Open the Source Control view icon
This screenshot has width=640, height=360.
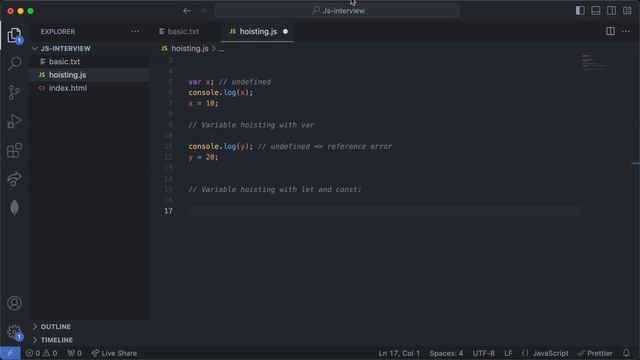(x=14, y=93)
